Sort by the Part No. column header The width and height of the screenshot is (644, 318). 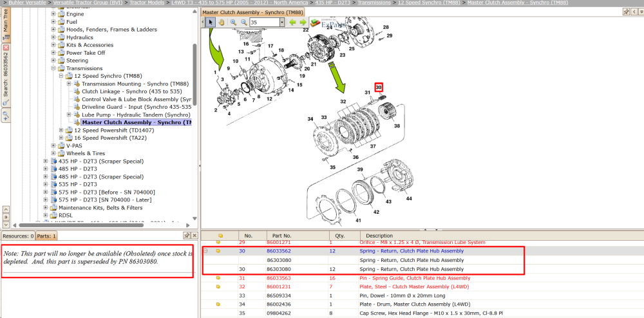[x=282, y=236]
